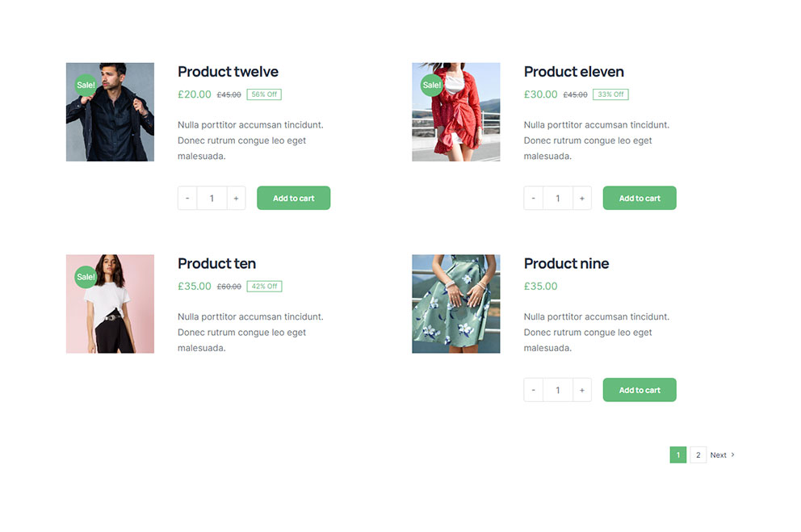Add Product twelve to cart
This screenshot has height=532, width=801.
(293, 199)
